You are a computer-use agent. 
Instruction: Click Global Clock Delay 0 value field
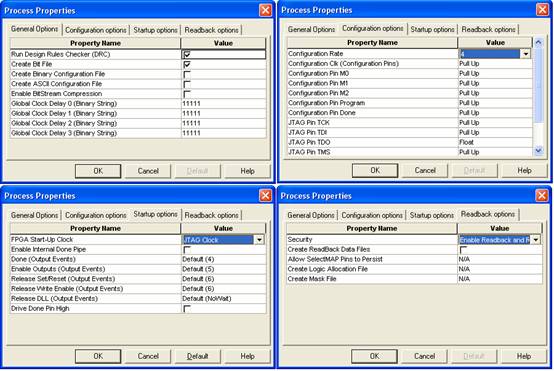click(x=223, y=104)
